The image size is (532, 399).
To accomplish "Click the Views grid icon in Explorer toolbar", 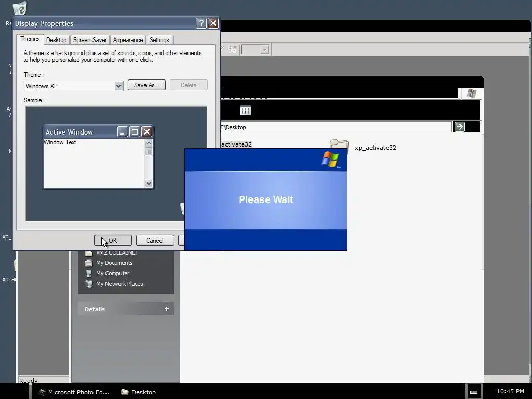I will (245, 111).
